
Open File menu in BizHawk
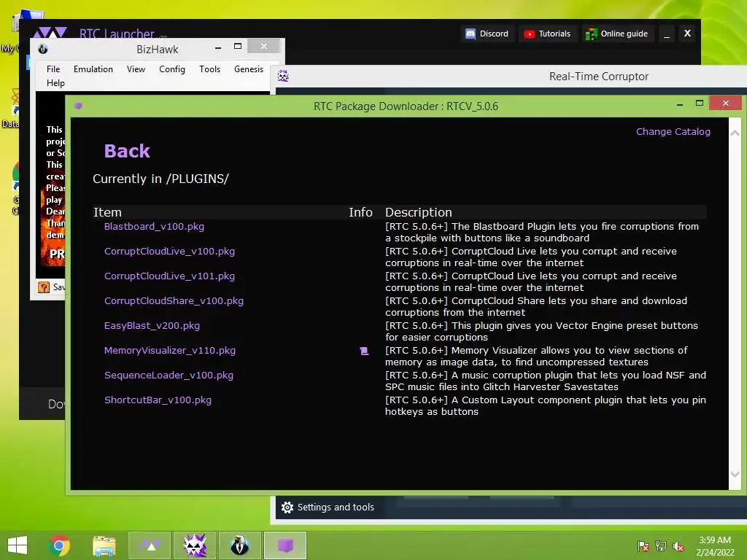(53, 69)
